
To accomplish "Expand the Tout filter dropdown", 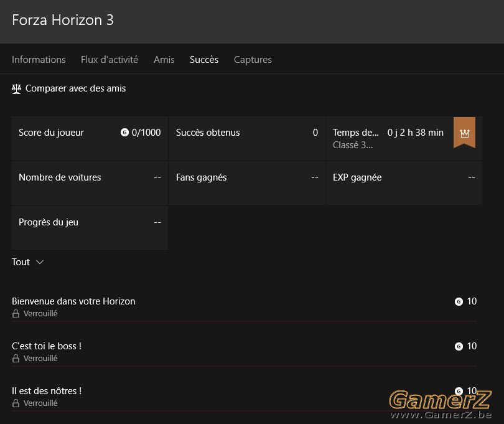I will coord(27,262).
